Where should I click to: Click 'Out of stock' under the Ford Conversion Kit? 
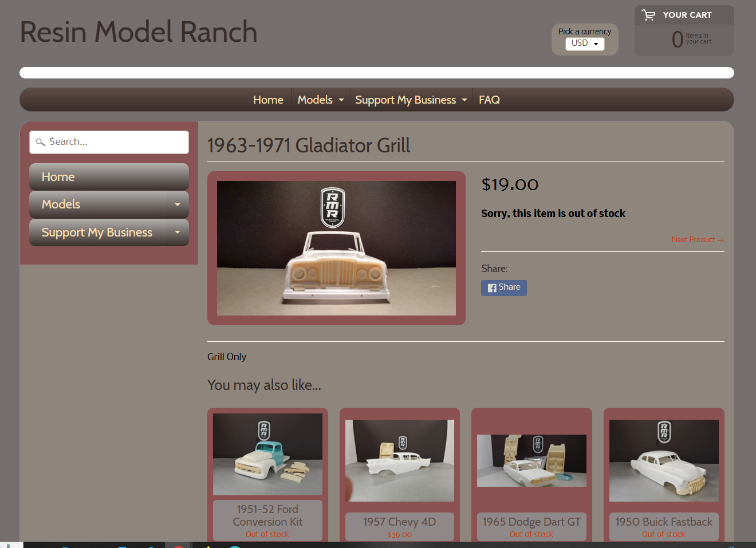pyautogui.click(x=267, y=534)
